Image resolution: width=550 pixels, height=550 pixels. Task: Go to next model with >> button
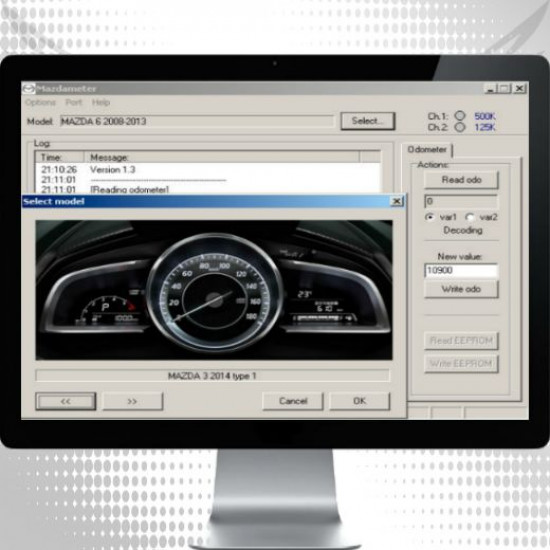click(133, 401)
